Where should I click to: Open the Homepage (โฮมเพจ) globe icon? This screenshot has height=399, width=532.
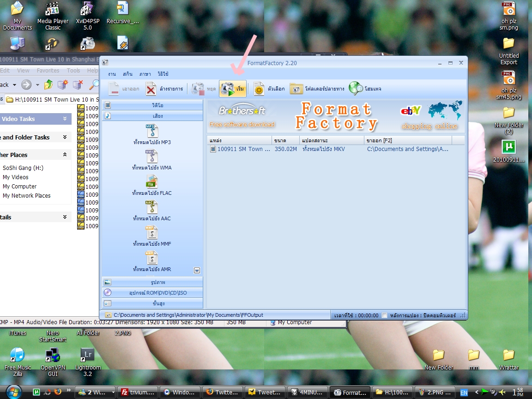click(356, 88)
